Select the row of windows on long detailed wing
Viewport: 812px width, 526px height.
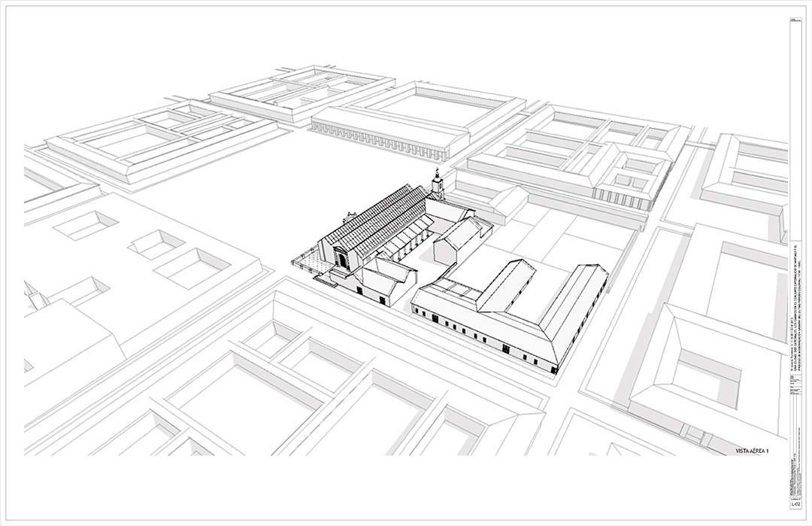481,337
